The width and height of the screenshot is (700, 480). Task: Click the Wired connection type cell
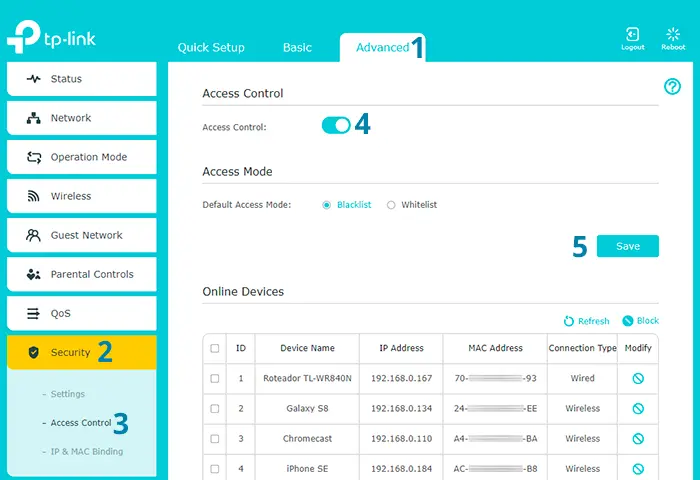point(582,379)
